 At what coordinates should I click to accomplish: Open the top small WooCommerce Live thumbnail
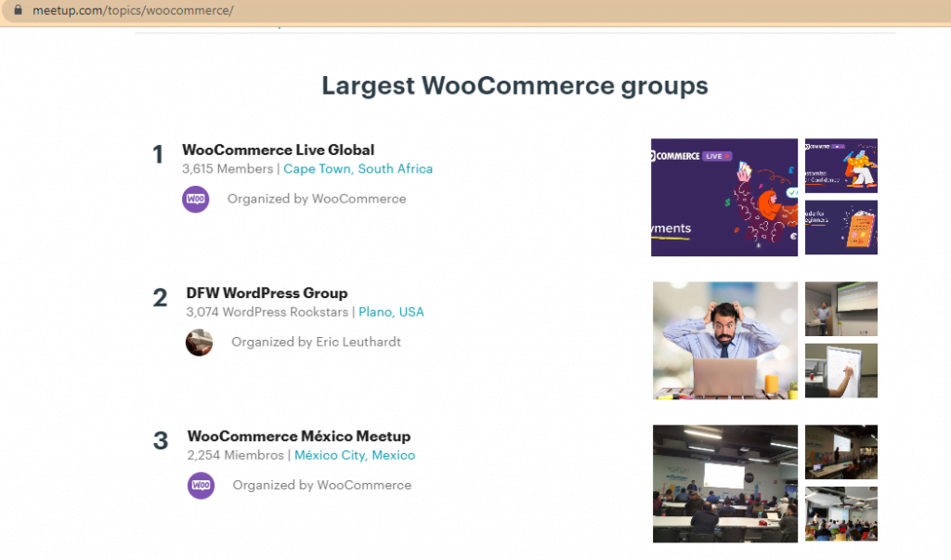coord(841,165)
